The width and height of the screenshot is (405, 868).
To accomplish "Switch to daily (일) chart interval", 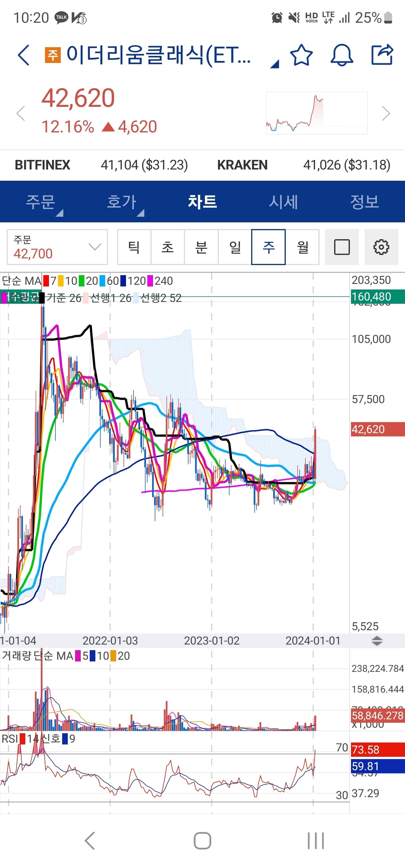I will [235, 247].
